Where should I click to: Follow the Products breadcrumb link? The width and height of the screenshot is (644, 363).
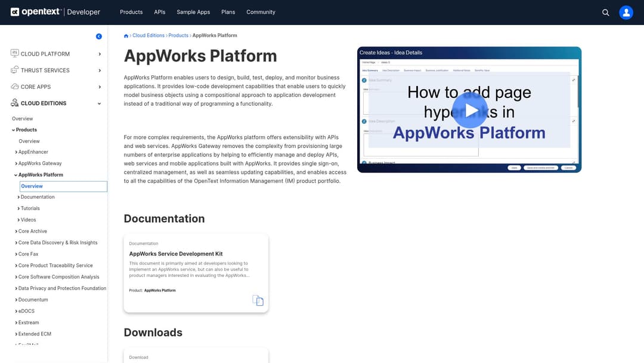(178, 35)
